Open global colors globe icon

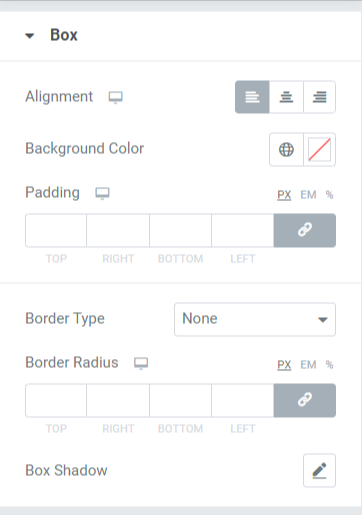[286, 149]
